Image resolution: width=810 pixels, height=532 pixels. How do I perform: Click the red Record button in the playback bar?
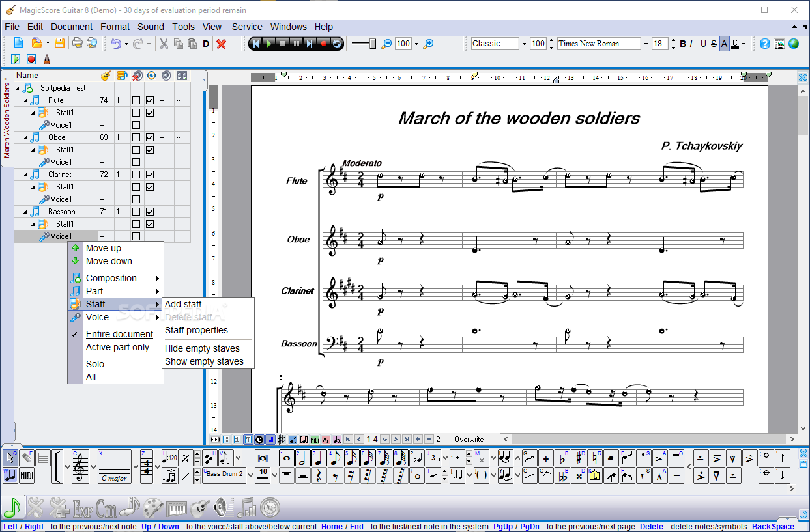coord(323,44)
